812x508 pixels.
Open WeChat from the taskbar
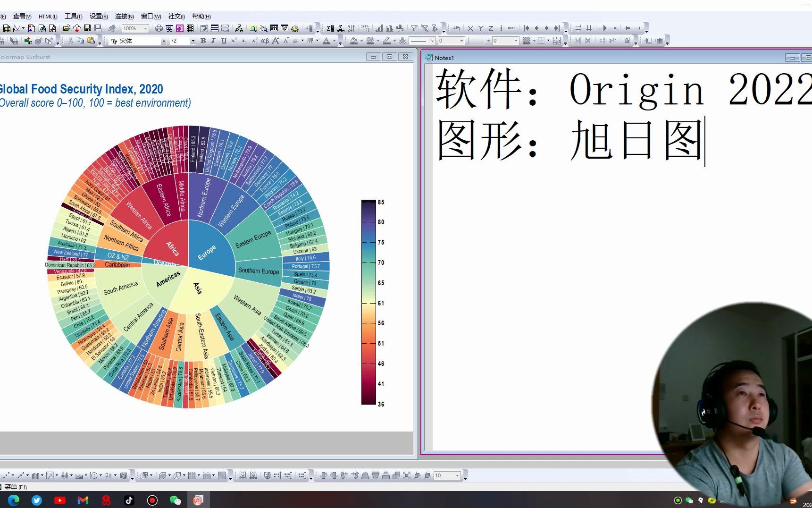tap(176, 500)
